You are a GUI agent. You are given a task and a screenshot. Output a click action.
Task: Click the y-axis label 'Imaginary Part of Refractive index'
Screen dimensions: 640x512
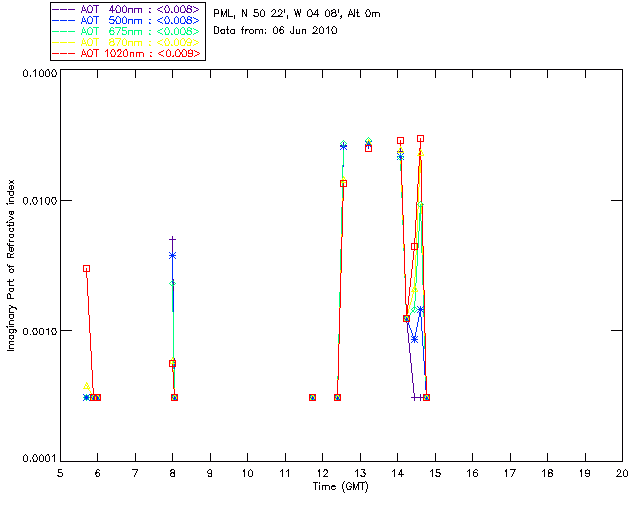[x=11, y=265]
